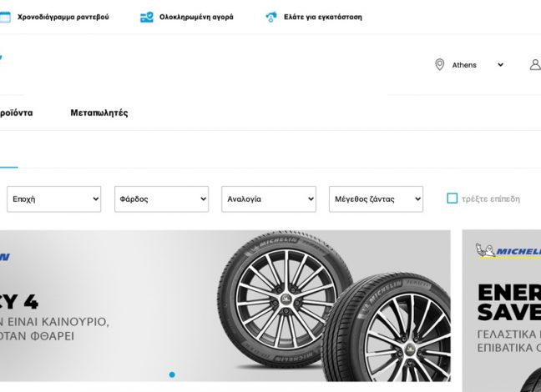Open the Προϊόντα products menu item
This screenshot has height=392, width=541.
[16, 113]
